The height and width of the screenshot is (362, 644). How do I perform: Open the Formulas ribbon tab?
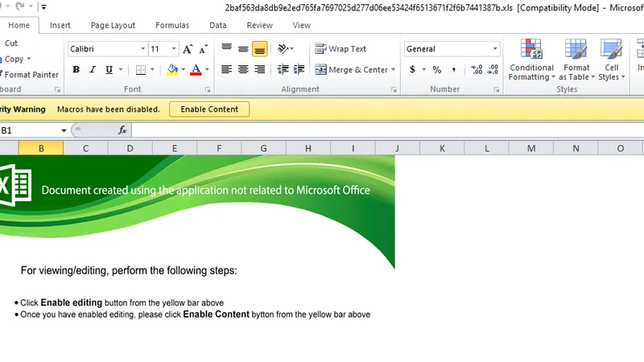click(172, 26)
